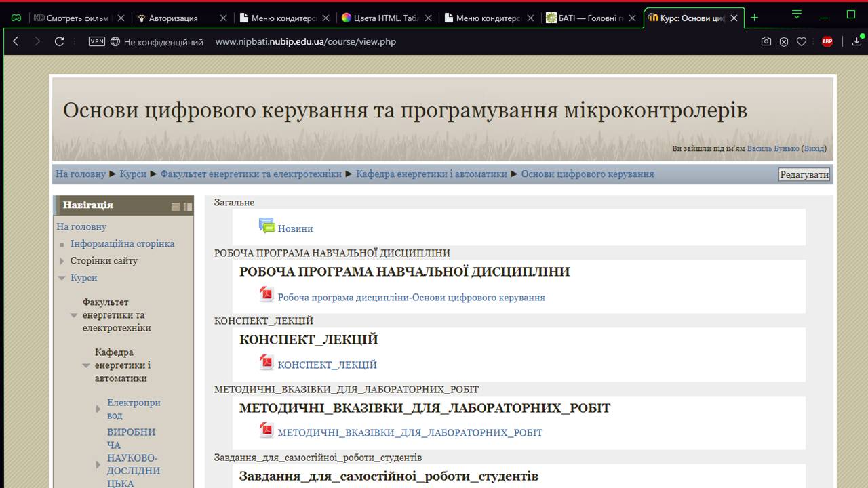
Task: Close the 'Курс: Основи' active tab
Action: coord(734,18)
